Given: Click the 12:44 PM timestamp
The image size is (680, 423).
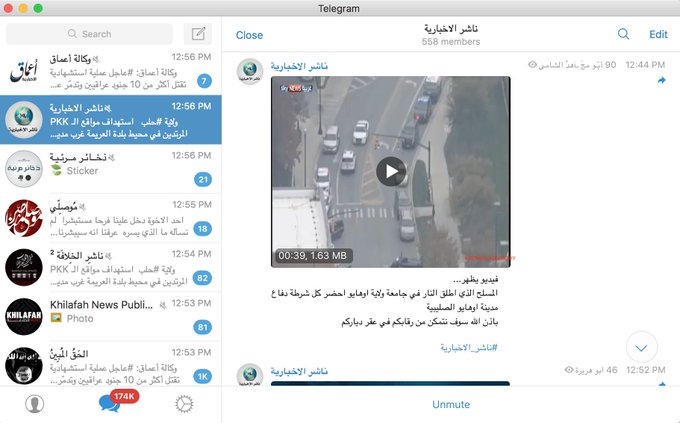Looking at the screenshot, I should (x=645, y=65).
